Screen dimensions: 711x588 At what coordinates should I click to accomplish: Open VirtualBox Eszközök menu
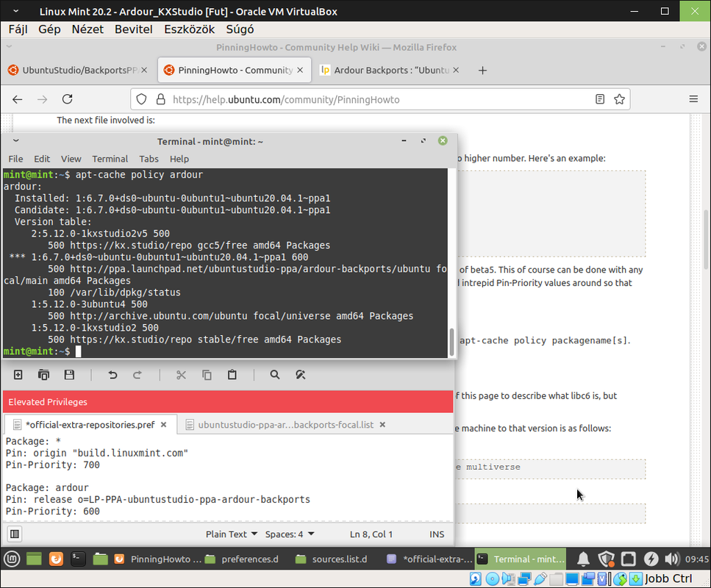pyautogui.click(x=190, y=29)
